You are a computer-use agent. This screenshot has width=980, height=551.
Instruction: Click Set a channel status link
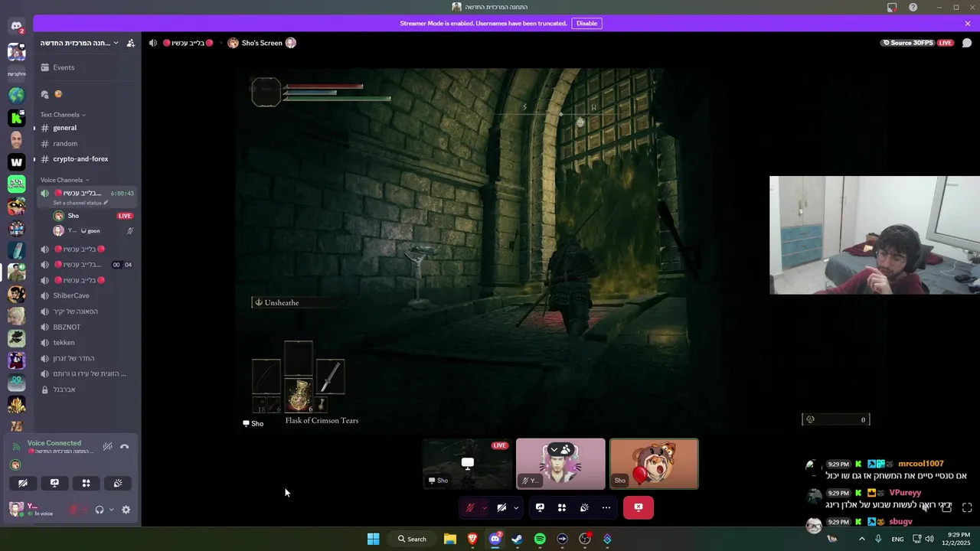[x=80, y=203]
